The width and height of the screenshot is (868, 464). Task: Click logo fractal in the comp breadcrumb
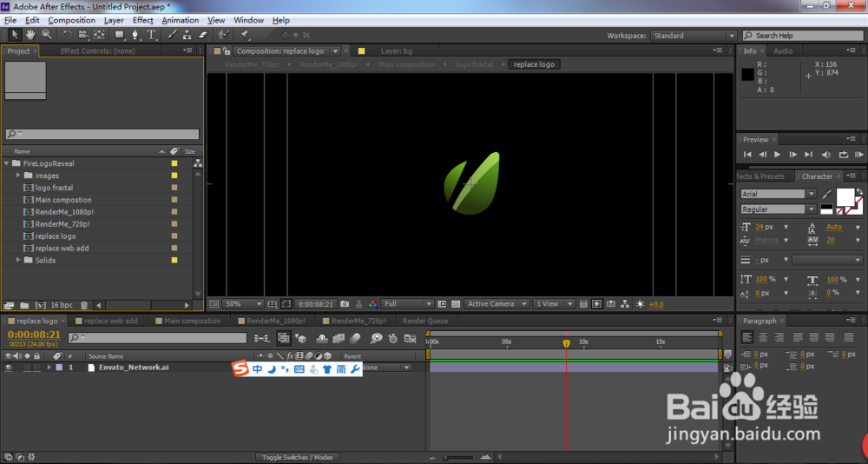474,64
